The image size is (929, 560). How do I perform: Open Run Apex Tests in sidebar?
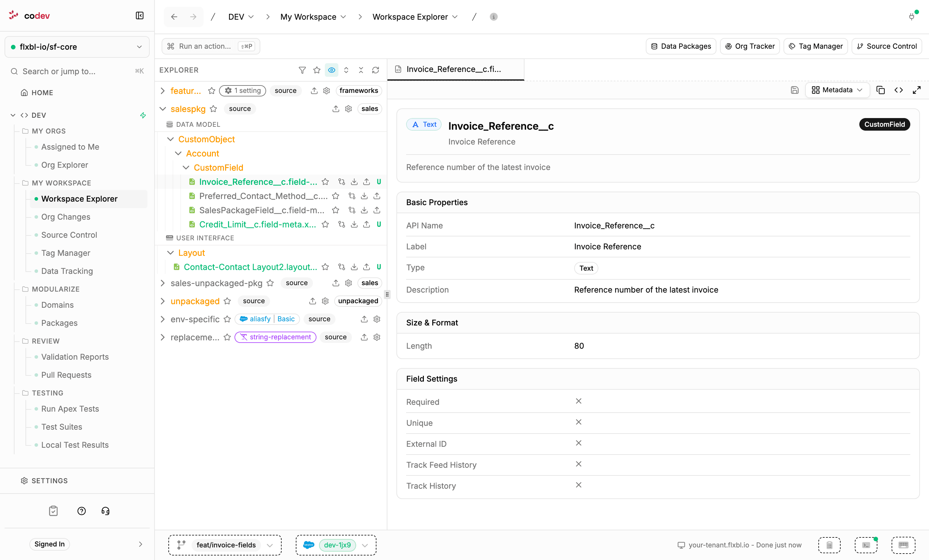70,409
